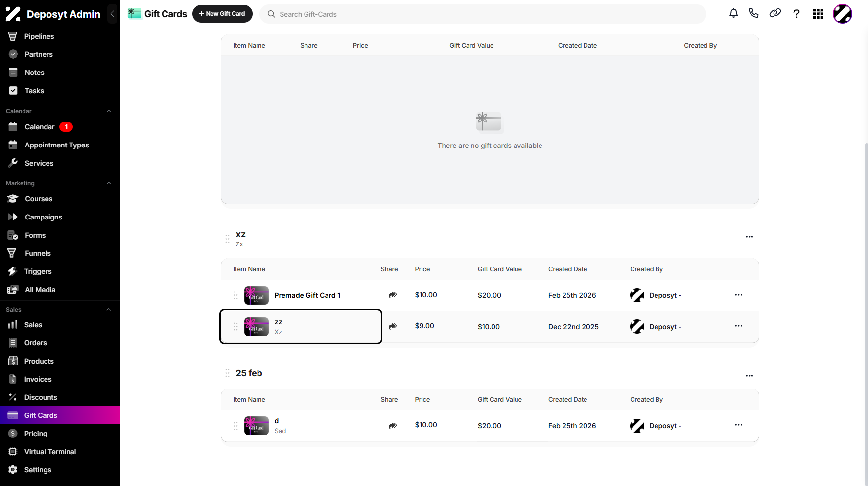Screen dimensions: 868x486
Task: Click the phone call icon
Action: click(754, 14)
